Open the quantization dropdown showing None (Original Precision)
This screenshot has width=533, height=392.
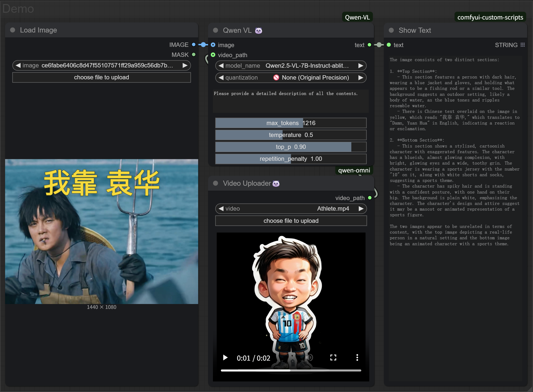(291, 78)
